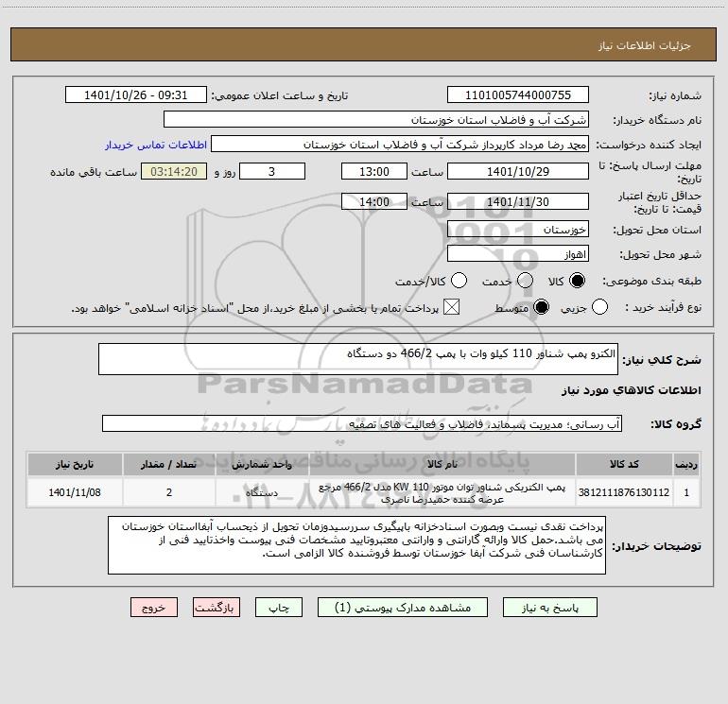Open اطلاعات تماس خریدار link
Screen dimensions: 728x704
[156, 145]
